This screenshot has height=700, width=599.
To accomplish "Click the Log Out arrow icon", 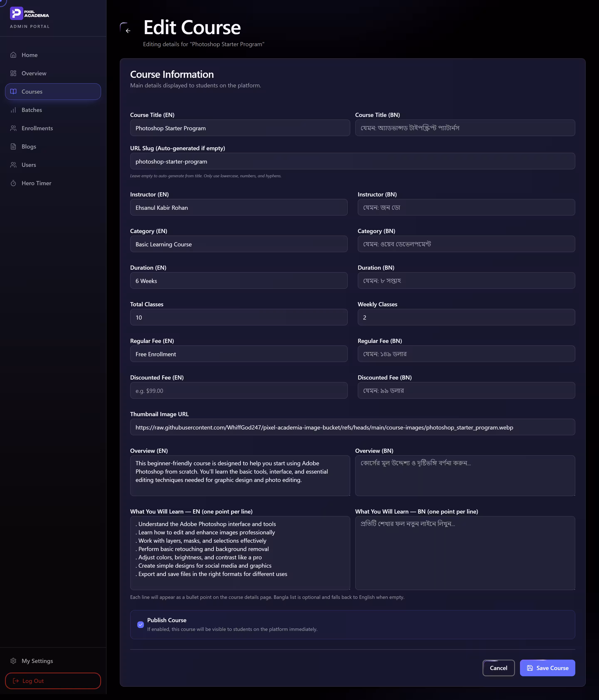I will pyautogui.click(x=16, y=681).
